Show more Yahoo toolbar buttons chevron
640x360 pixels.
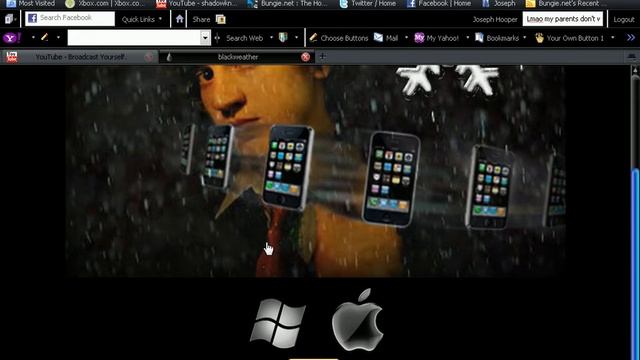[631, 38]
